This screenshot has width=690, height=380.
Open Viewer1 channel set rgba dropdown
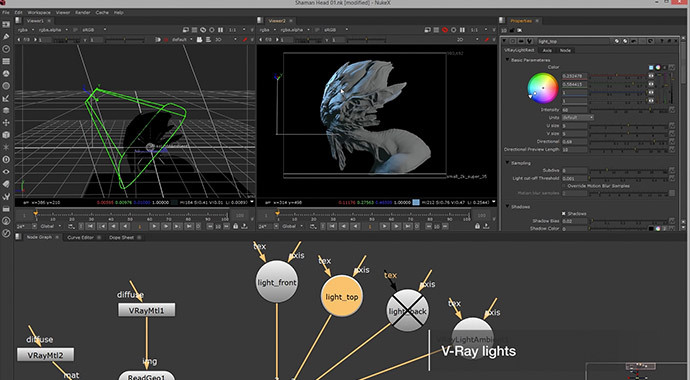click(25, 30)
